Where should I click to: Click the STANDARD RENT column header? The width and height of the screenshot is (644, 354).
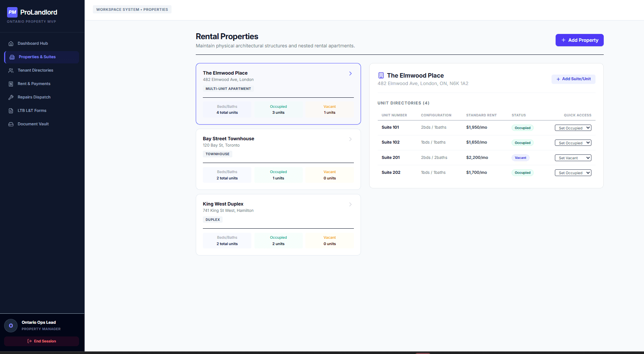click(481, 115)
